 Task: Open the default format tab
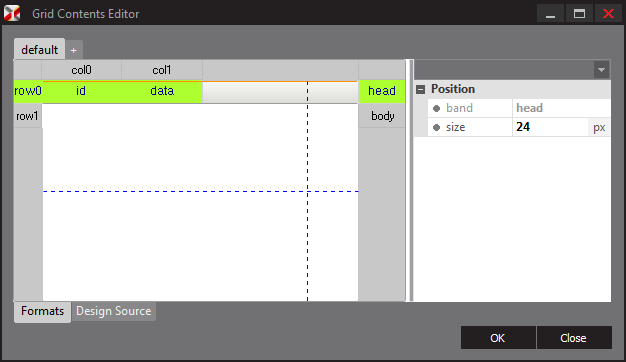click(40, 50)
